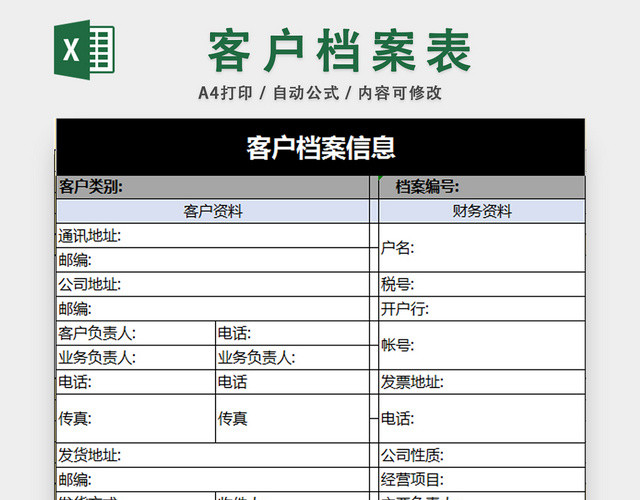Select the 通讯地址: cell
640x500 pixels.
coord(213,236)
